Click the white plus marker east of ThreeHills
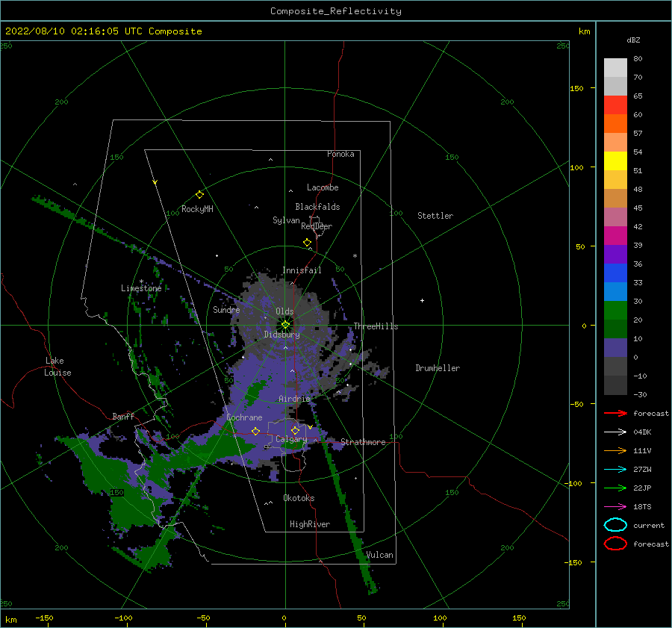 [x=422, y=300]
